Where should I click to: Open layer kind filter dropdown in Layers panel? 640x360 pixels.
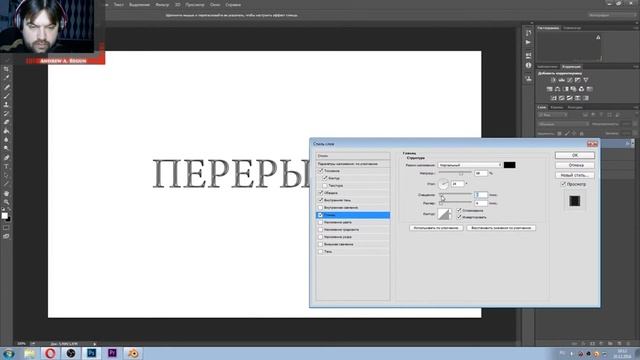[x=552, y=115]
